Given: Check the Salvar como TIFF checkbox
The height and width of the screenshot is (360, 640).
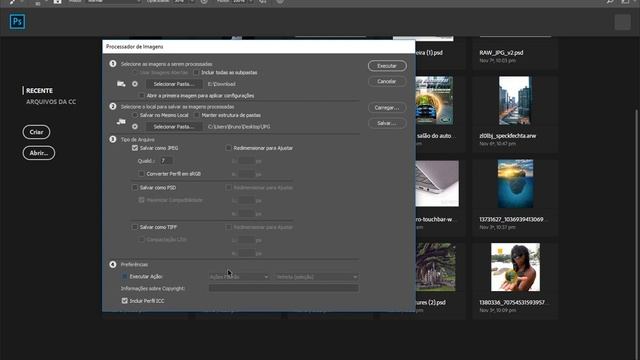Looking at the screenshot, I should (135, 227).
